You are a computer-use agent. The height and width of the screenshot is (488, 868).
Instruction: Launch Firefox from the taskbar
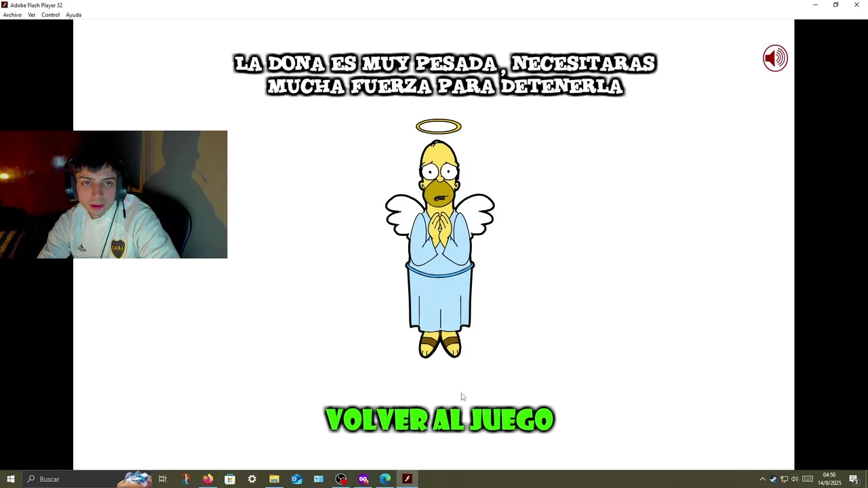tap(208, 479)
